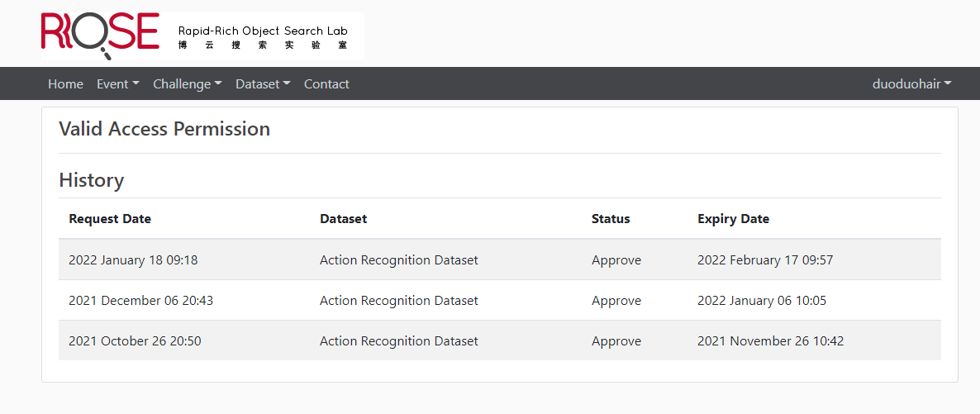Click the Dataset column header

pyautogui.click(x=343, y=219)
